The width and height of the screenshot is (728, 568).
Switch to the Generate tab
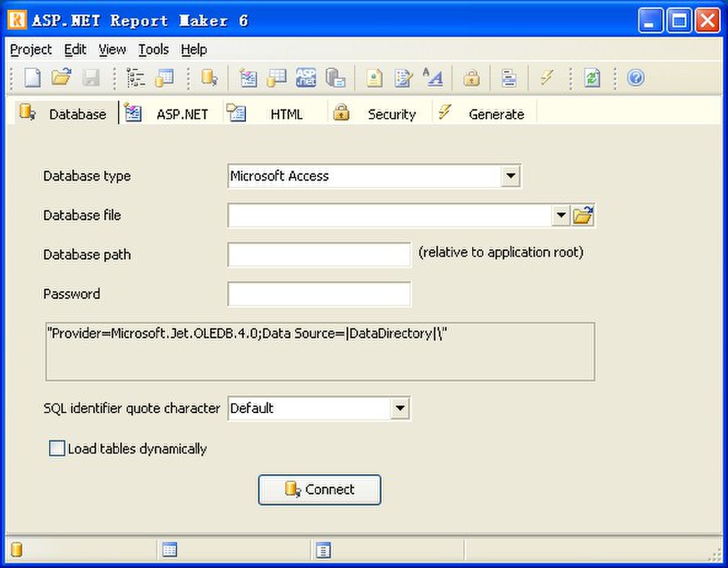(x=485, y=113)
